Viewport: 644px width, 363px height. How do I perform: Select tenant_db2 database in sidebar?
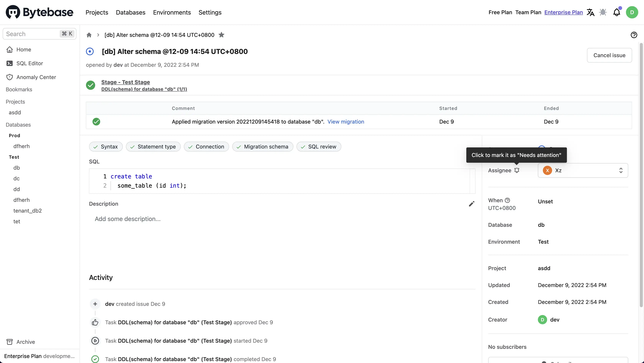click(27, 211)
